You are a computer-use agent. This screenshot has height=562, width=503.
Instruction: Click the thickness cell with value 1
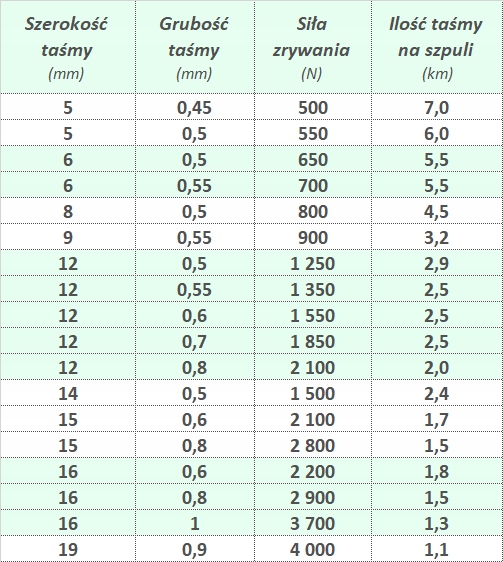(195, 523)
